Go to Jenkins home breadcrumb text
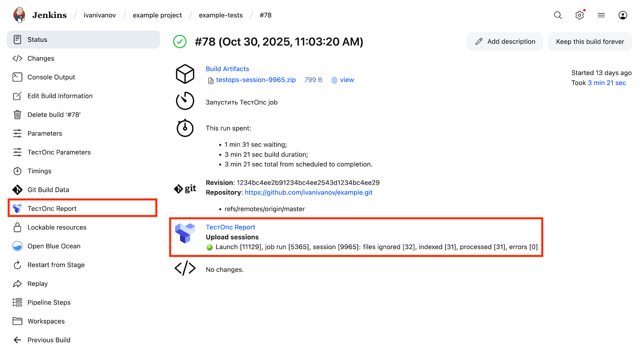Viewport: 644px width, 362px height. (x=49, y=15)
